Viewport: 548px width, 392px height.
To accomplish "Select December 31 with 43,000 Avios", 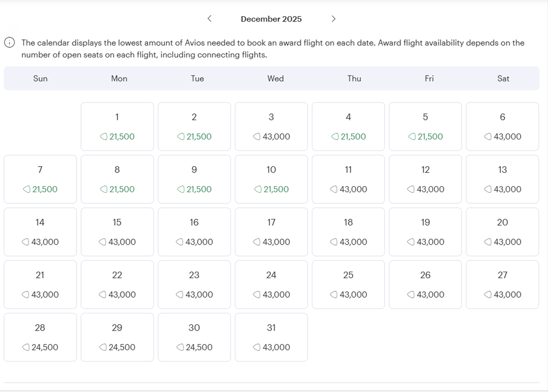I will [x=271, y=337].
